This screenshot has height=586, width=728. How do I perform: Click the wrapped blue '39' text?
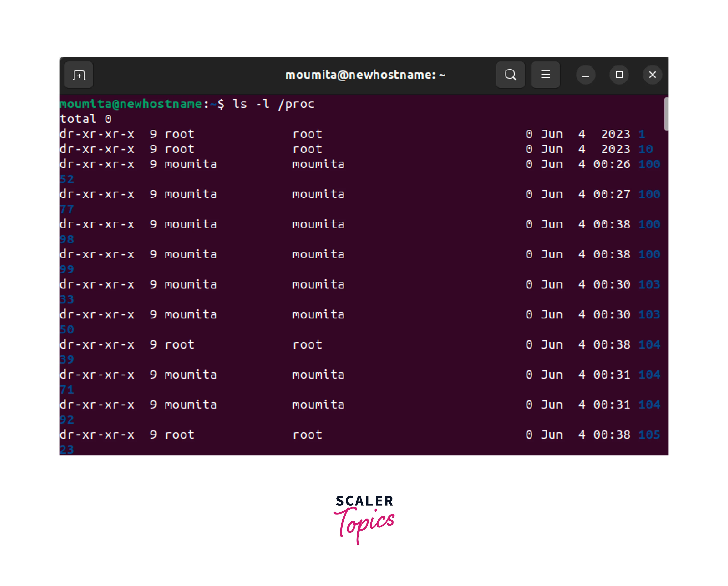(x=67, y=360)
